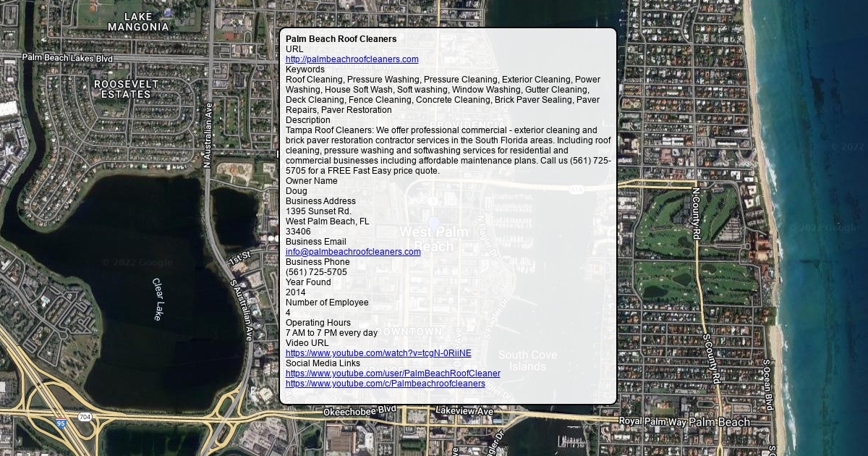868x456 pixels.
Task: Click the Palm Beach Lakes Blvd label
Action: pos(67,58)
